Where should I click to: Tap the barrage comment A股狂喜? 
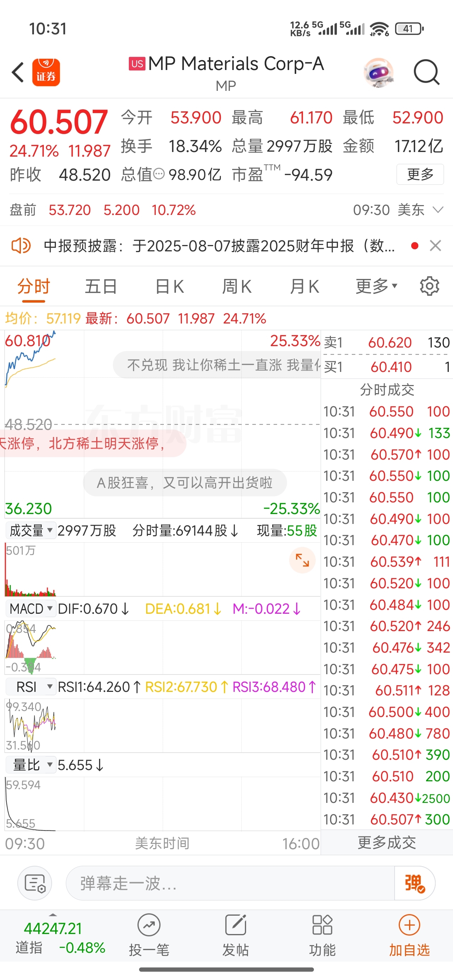(185, 483)
